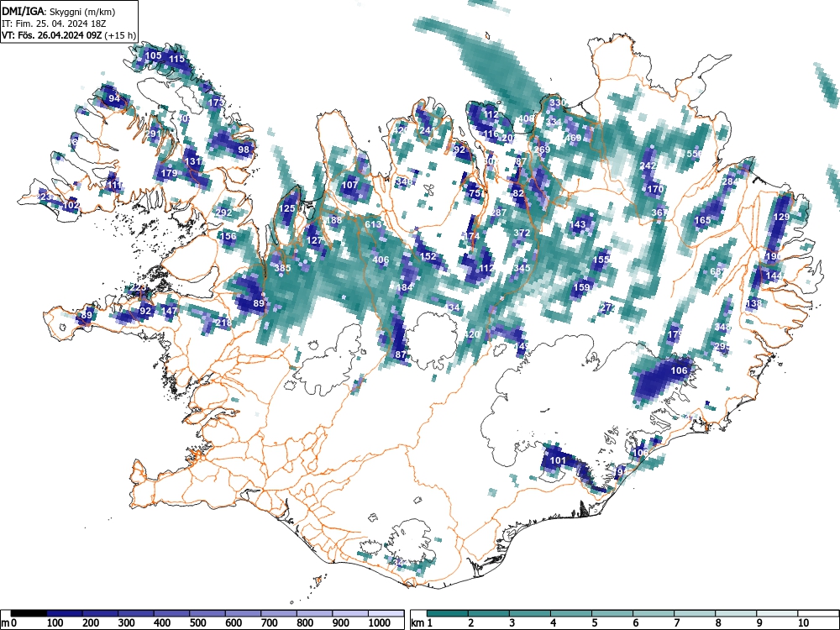The width and height of the screenshot is (840, 630).
Task: Click the visibility value '170' on the map
Action: click(x=656, y=188)
